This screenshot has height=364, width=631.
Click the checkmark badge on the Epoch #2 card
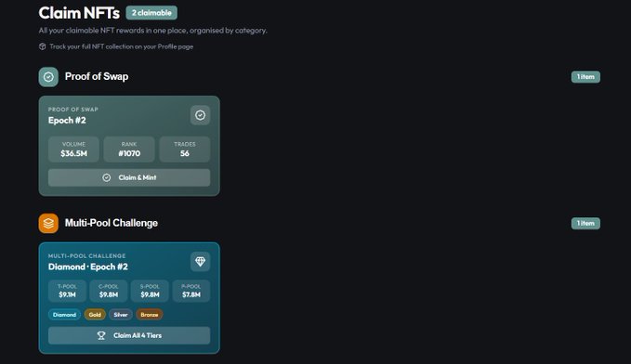(x=200, y=115)
